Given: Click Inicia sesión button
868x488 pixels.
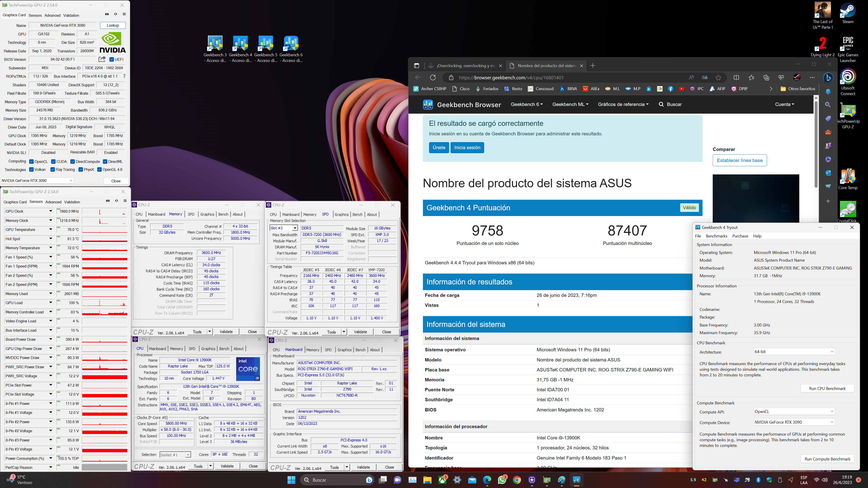Looking at the screenshot, I should coord(467,148).
